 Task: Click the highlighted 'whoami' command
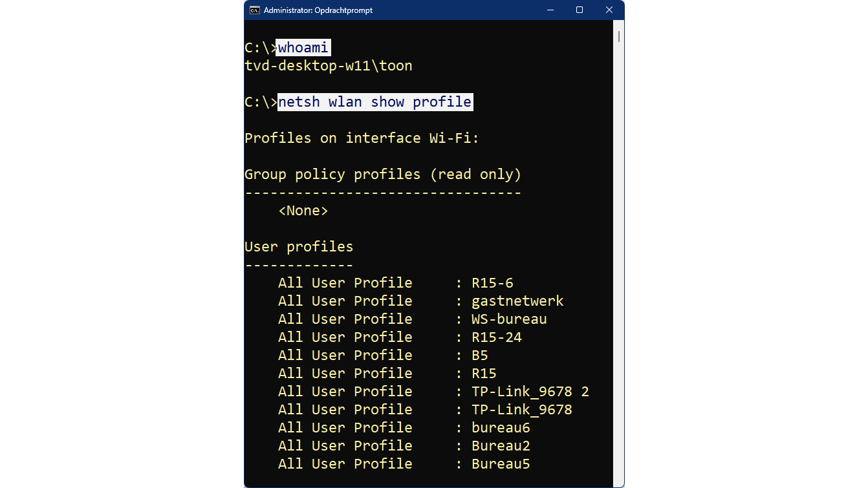click(x=303, y=48)
